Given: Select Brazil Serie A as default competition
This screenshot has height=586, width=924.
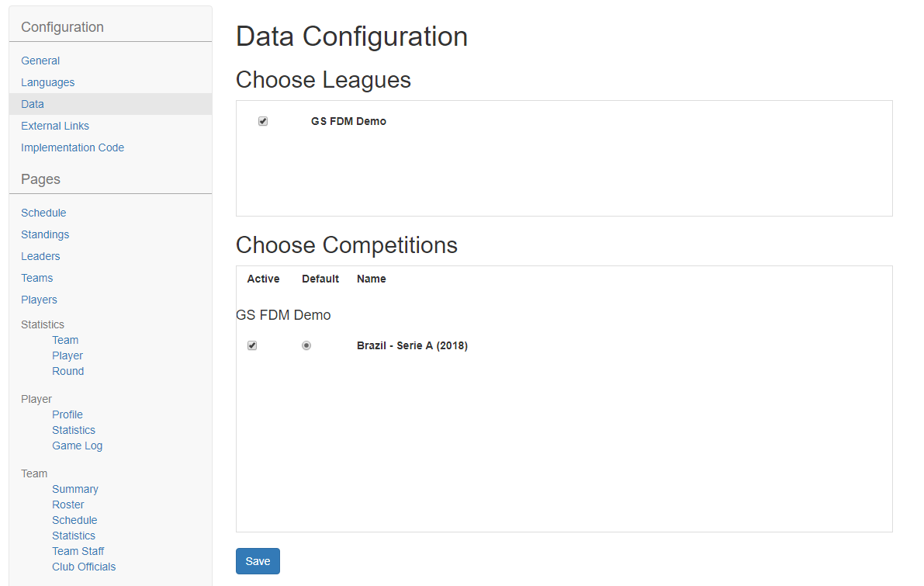Looking at the screenshot, I should (x=306, y=345).
